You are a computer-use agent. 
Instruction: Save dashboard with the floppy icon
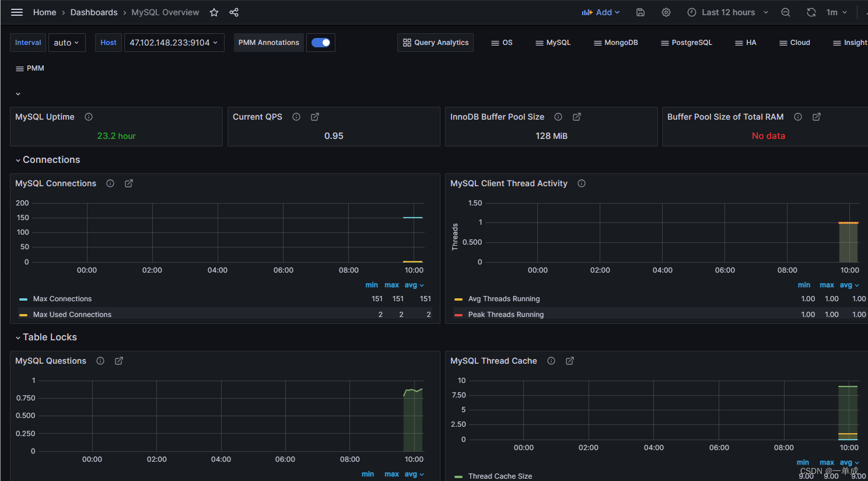click(x=640, y=12)
